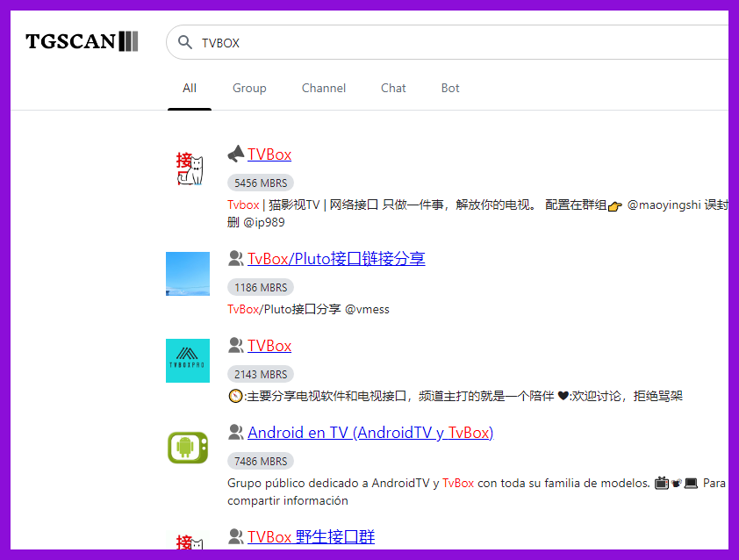Open TVBox 野生接口群 link
The width and height of the screenshot is (739, 560).
[311, 537]
